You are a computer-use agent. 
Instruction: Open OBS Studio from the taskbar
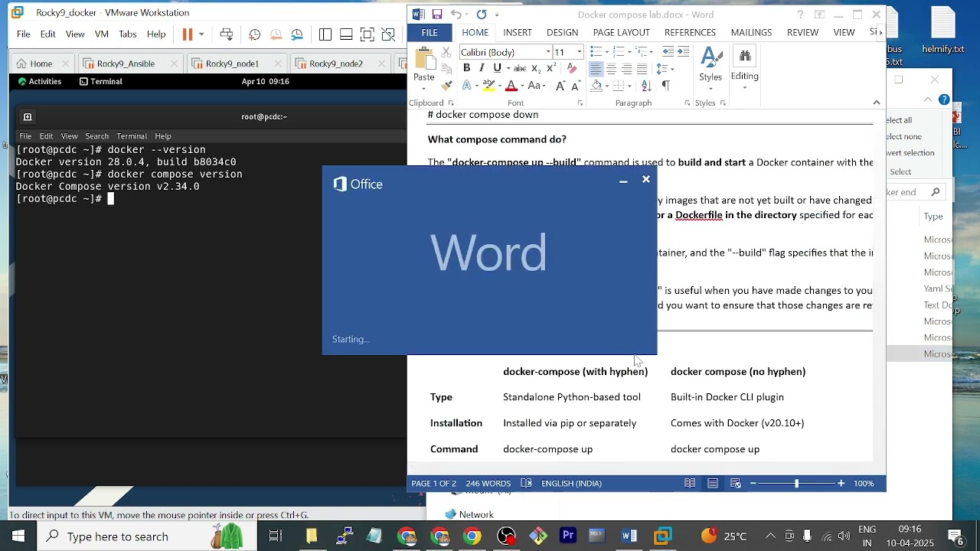point(506,536)
